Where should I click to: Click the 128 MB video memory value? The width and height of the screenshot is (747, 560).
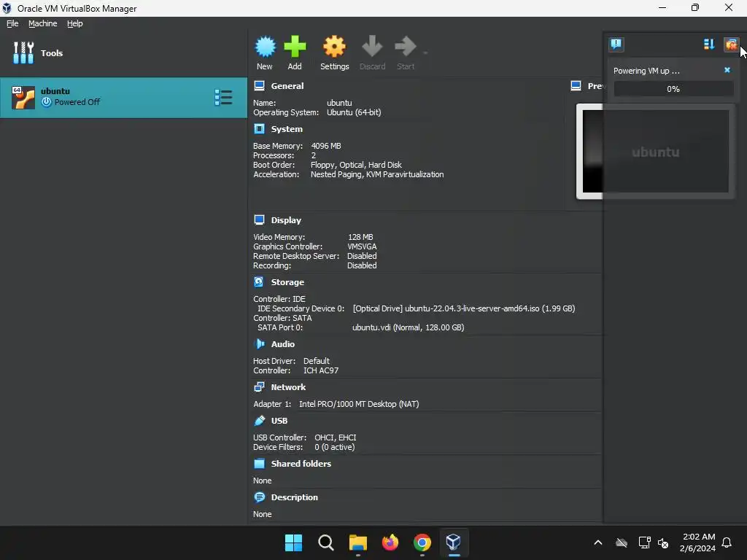tap(360, 237)
